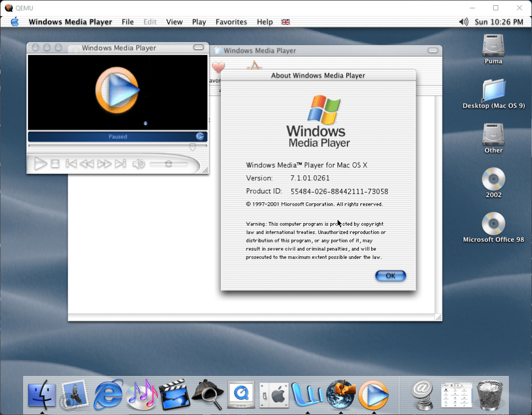The height and width of the screenshot is (415, 532).
Task: Open the Microsoft Office 98 disc on desktop
Action: coord(493,224)
